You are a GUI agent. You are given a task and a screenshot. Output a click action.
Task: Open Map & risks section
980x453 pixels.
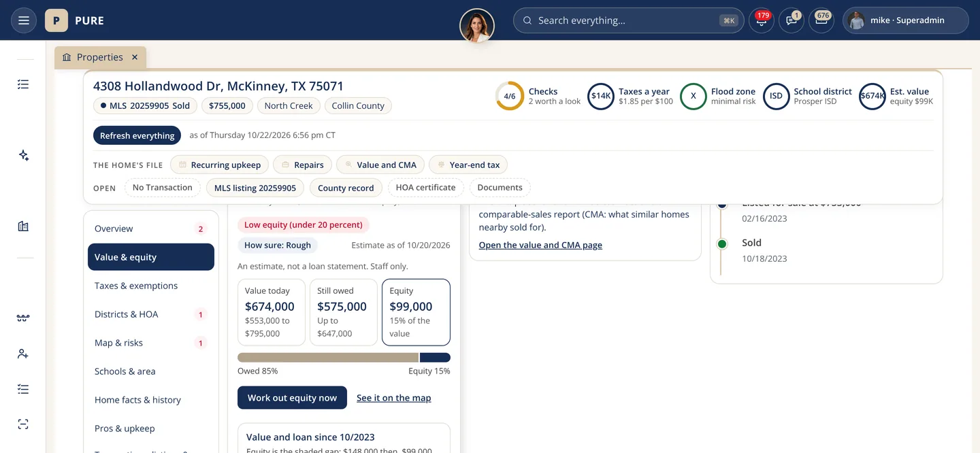coord(151,343)
